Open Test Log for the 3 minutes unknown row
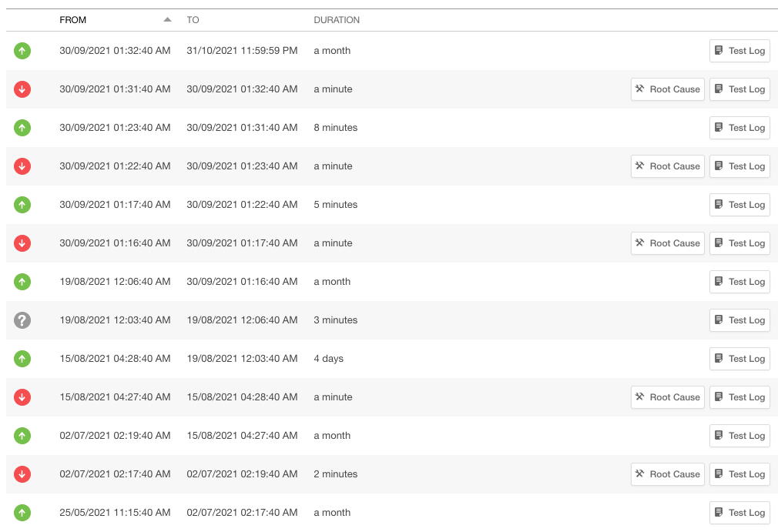 tap(739, 320)
